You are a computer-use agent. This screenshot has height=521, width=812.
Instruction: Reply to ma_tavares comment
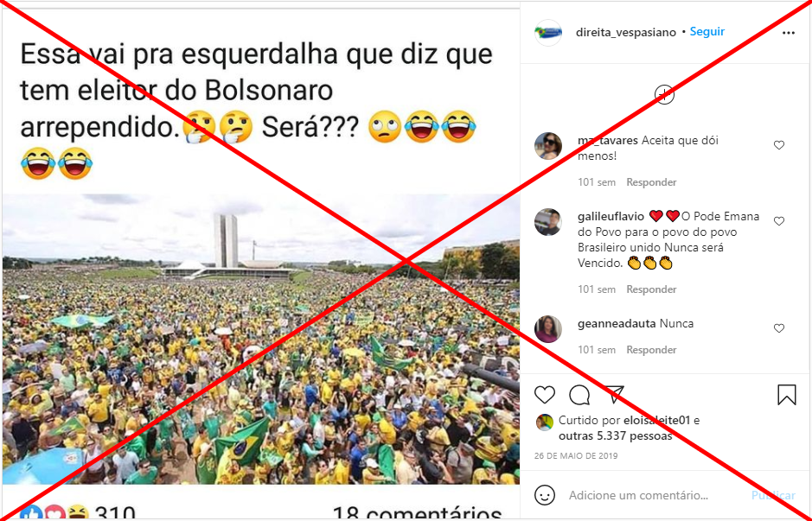[x=651, y=182]
